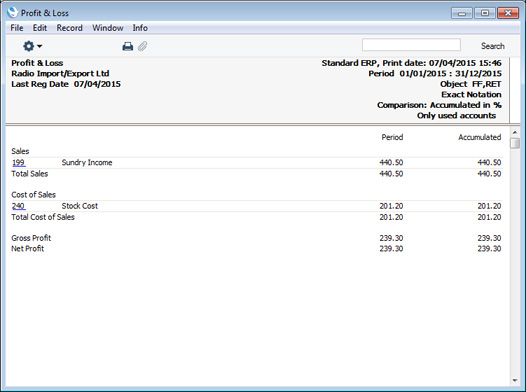
Task: Click the Period 01/01/2015 : 31/12/2015 line
Action: point(435,73)
